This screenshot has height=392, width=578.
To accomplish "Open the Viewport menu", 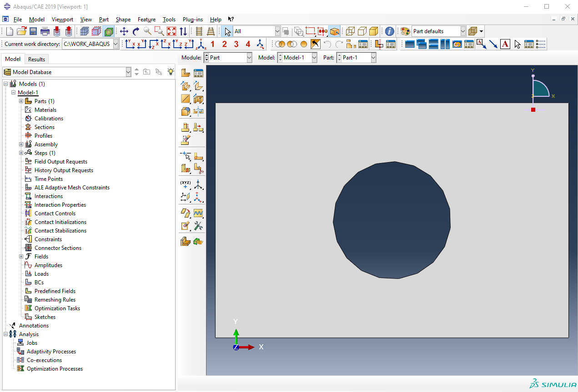I will tap(62, 20).
